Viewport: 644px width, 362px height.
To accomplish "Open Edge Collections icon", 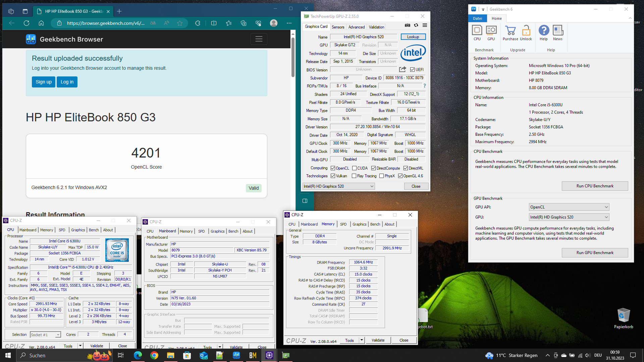I will tap(244, 23).
